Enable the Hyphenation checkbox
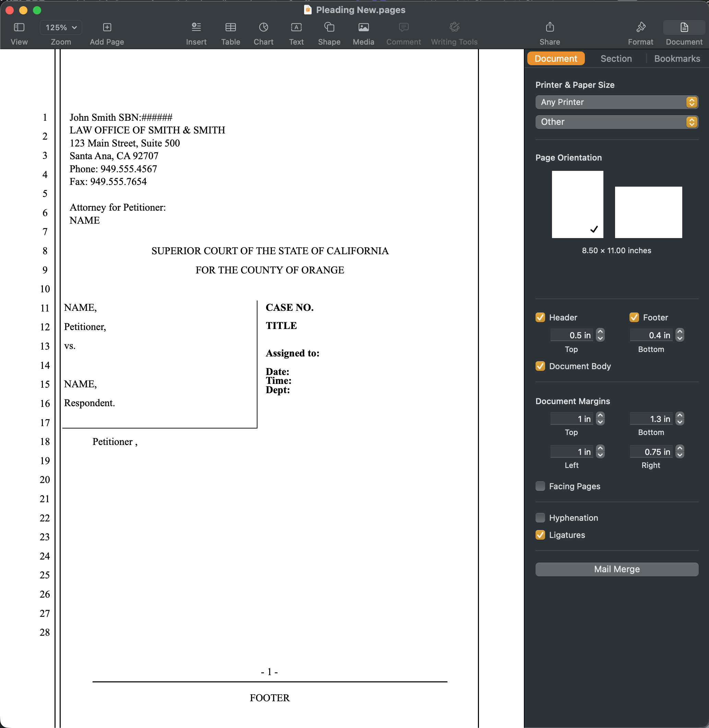The image size is (709, 728). [540, 518]
